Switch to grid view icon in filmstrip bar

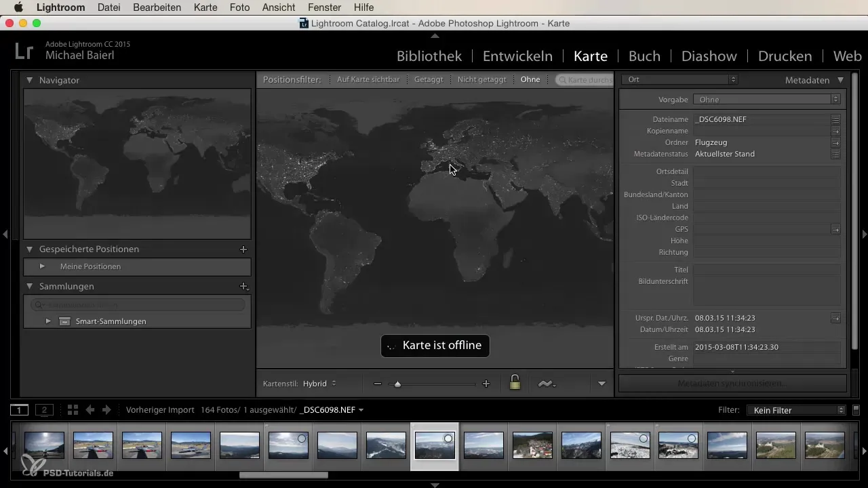pos(73,410)
